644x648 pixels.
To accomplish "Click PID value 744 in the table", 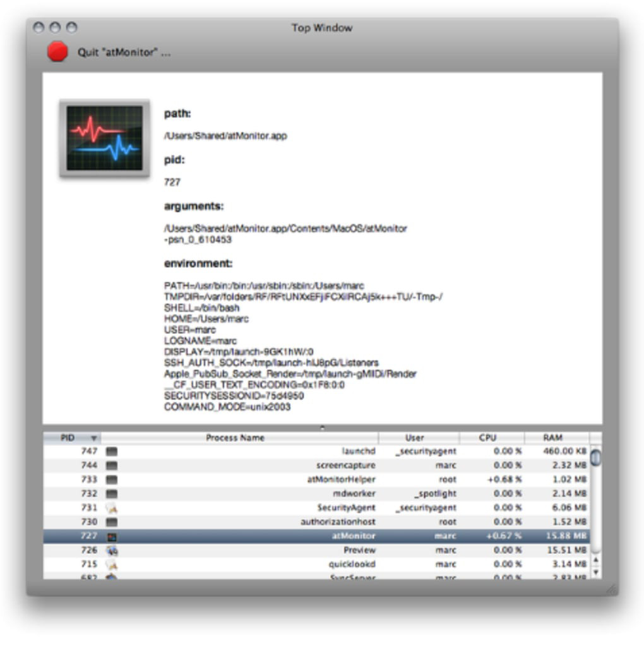I will pyautogui.click(x=89, y=465).
